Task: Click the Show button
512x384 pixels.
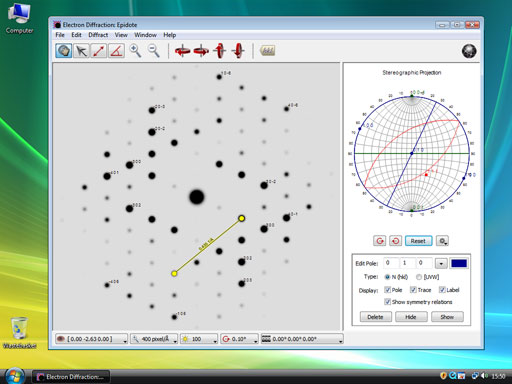Action: (x=447, y=317)
